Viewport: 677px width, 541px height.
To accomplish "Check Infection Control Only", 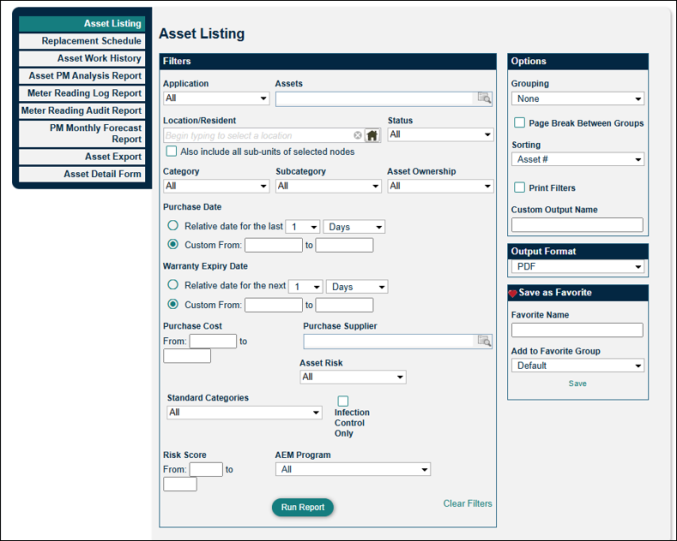I will click(x=343, y=401).
